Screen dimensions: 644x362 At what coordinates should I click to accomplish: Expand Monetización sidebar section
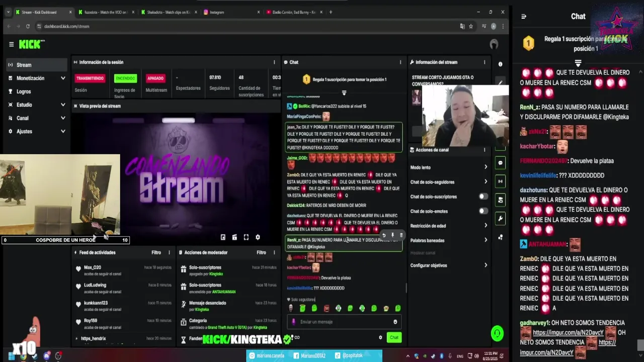(63, 78)
